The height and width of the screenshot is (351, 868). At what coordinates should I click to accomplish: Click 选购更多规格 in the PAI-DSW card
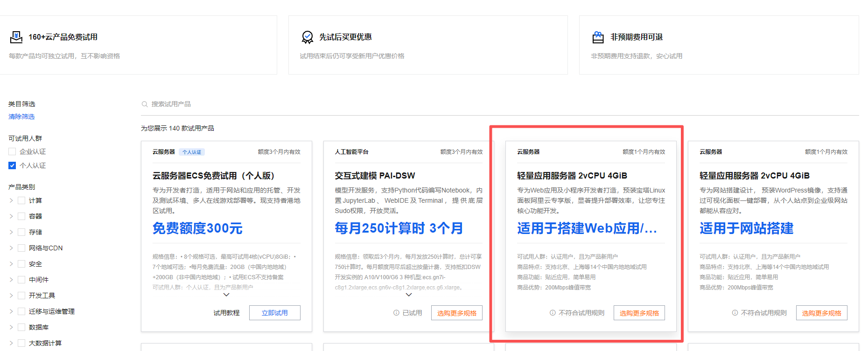click(457, 313)
